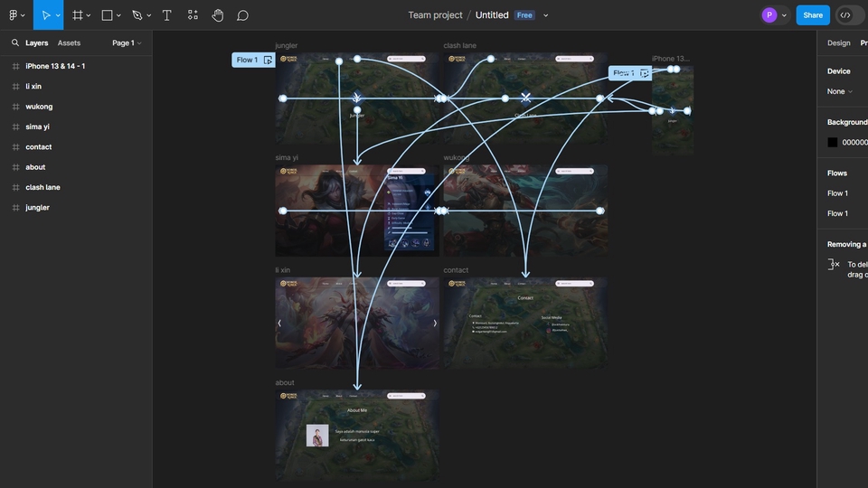Click the frame icon beside li xin layer
Viewport: 868px width, 488px height.
point(15,87)
